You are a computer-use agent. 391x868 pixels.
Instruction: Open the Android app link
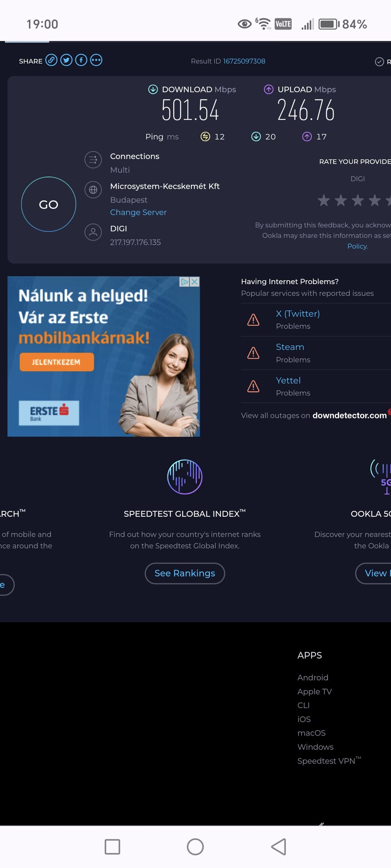tap(313, 677)
